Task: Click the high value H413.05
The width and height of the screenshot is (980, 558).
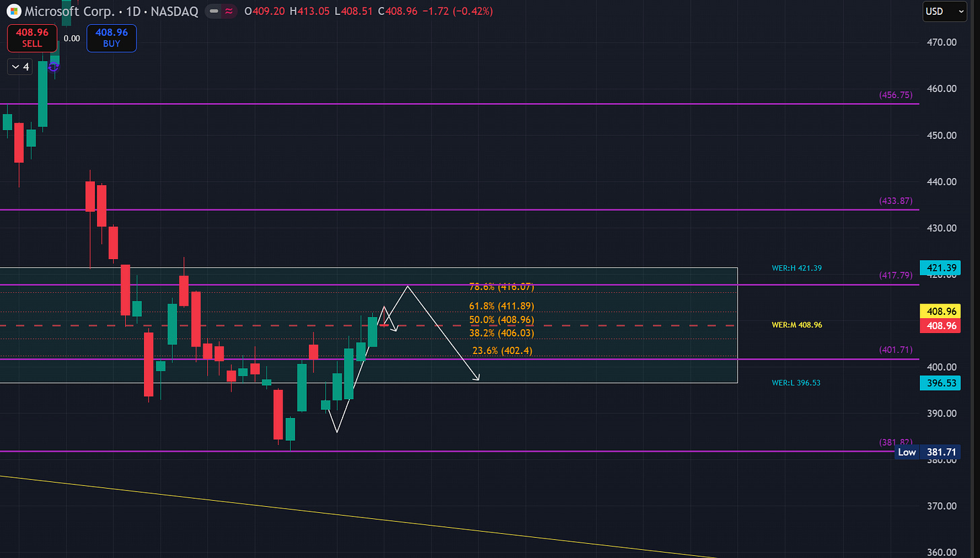Action: pyautogui.click(x=310, y=11)
